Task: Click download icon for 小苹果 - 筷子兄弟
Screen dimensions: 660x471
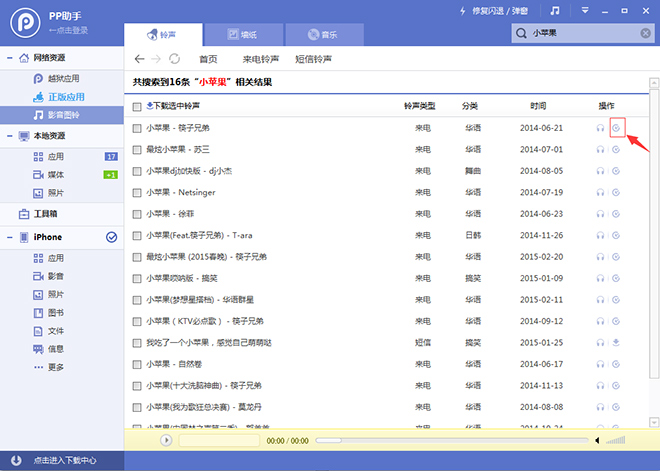Action: pyautogui.click(x=617, y=128)
